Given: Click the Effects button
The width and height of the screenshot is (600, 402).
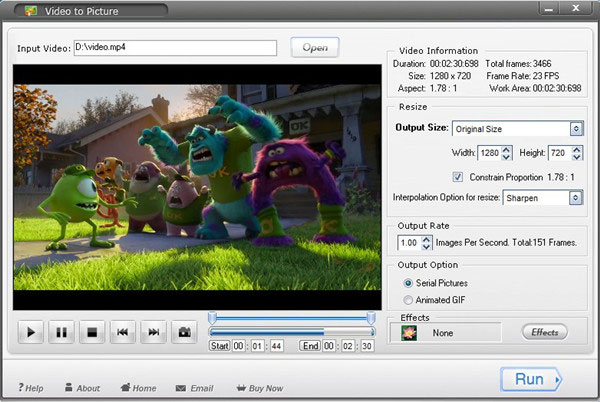Looking at the screenshot, I should coord(545,332).
